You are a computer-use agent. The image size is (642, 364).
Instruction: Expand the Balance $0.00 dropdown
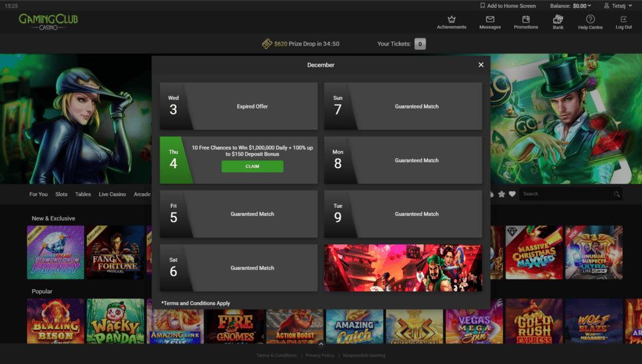click(x=570, y=6)
